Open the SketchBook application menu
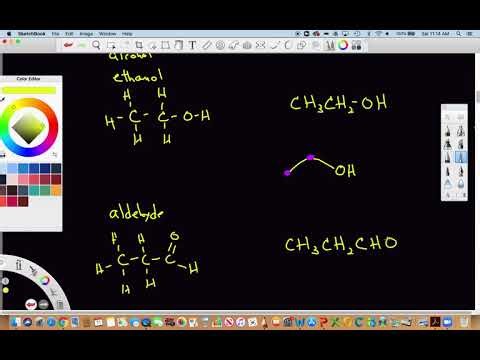Image resolution: width=480 pixels, height=360 pixels. [31, 34]
